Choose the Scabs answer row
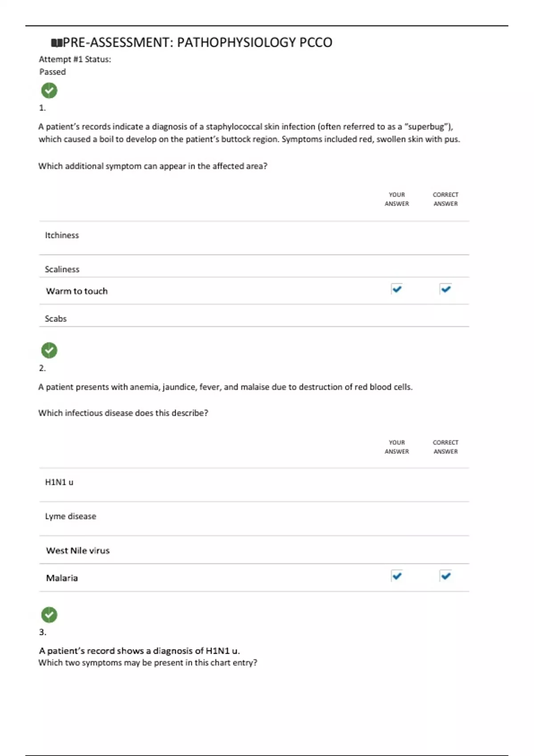The width and height of the screenshot is (534, 756). (x=56, y=319)
